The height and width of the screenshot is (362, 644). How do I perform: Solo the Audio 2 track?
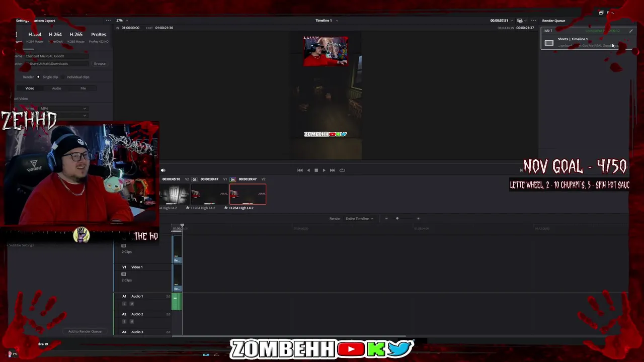point(124,321)
